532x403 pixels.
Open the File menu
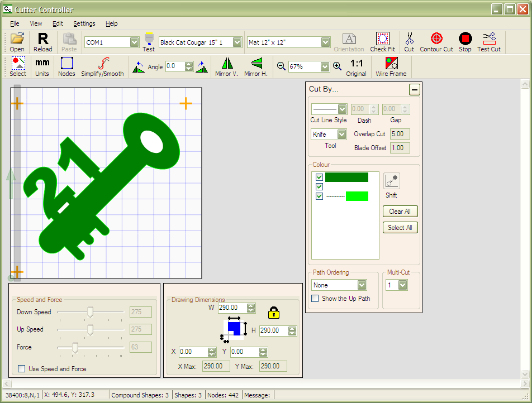click(x=15, y=23)
